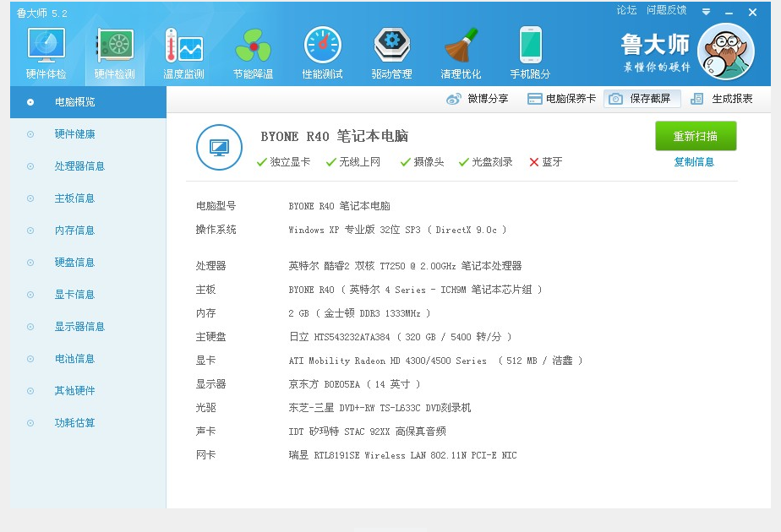Share via 微博分享

[x=478, y=99]
